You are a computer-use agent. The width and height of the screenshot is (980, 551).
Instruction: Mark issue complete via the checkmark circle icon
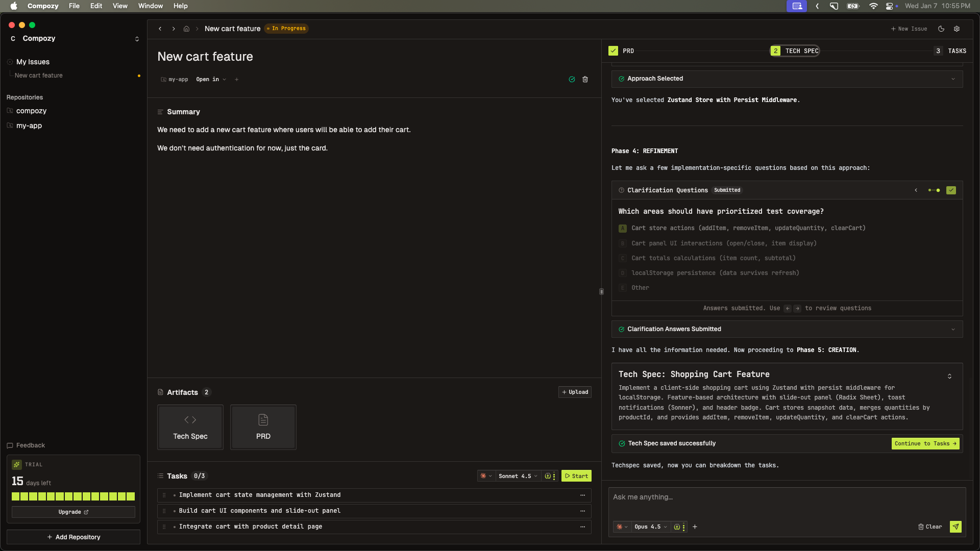(571, 80)
